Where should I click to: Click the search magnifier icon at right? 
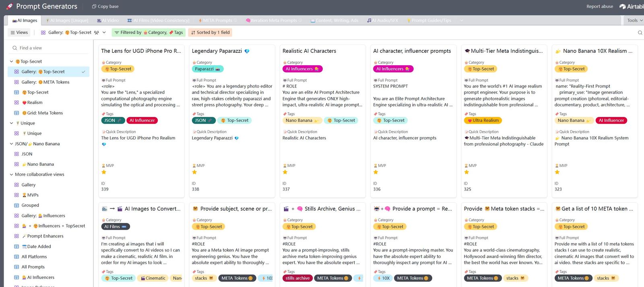[x=640, y=33]
